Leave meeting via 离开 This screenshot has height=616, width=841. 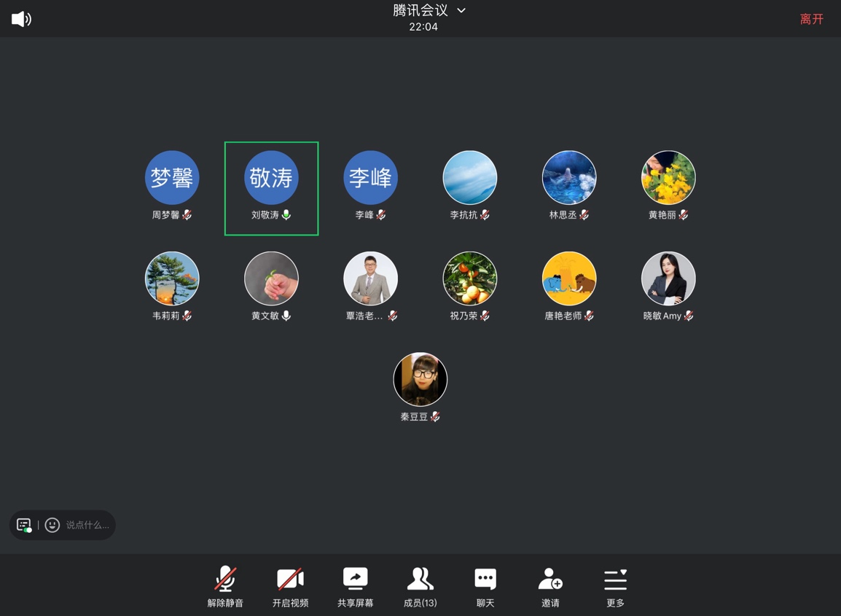(811, 19)
